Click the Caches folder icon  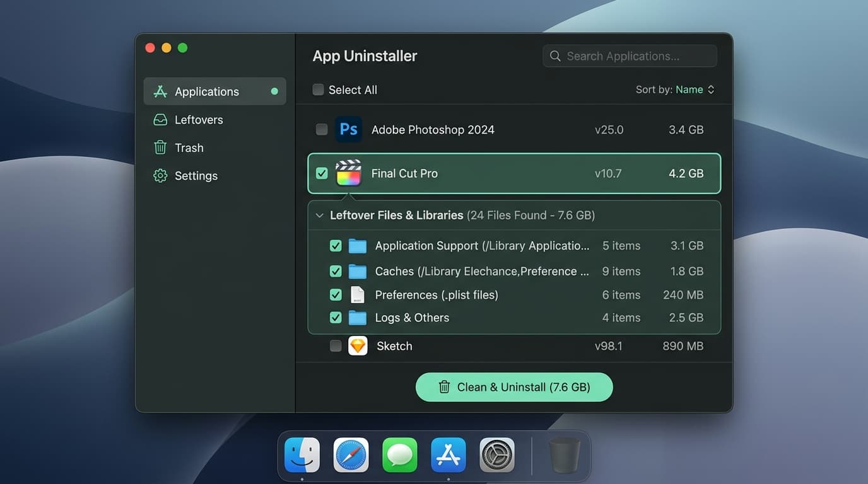[358, 272]
